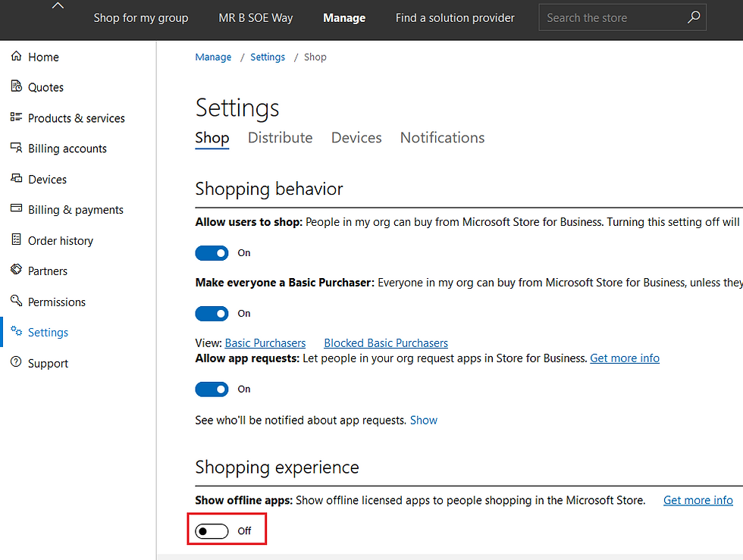Click Get more info for app requests
The height and width of the screenshot is (560, 743).
tap(625, 358)
